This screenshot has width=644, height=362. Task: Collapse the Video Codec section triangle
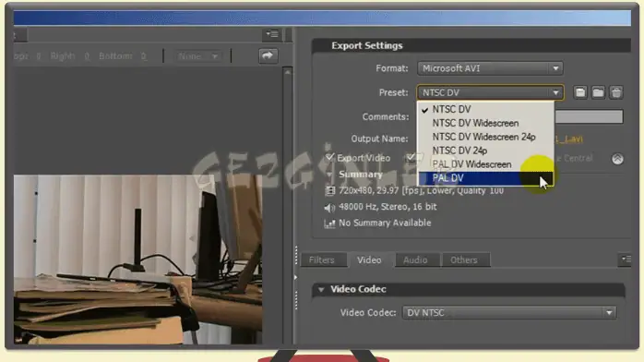click(321, 290)
